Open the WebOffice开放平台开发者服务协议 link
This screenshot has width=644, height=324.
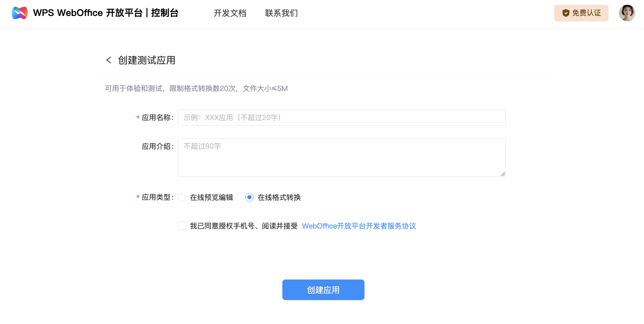tap(359, 226)
